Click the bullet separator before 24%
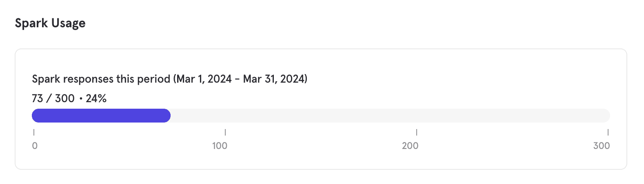The width and height of the screenshot is (644, 184). [80, 99]
